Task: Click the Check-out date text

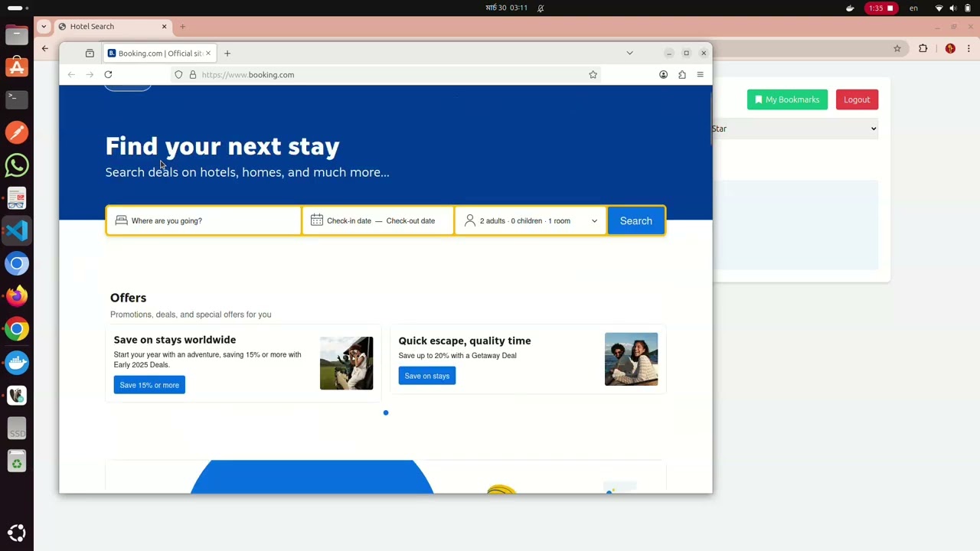Action: 410,220
